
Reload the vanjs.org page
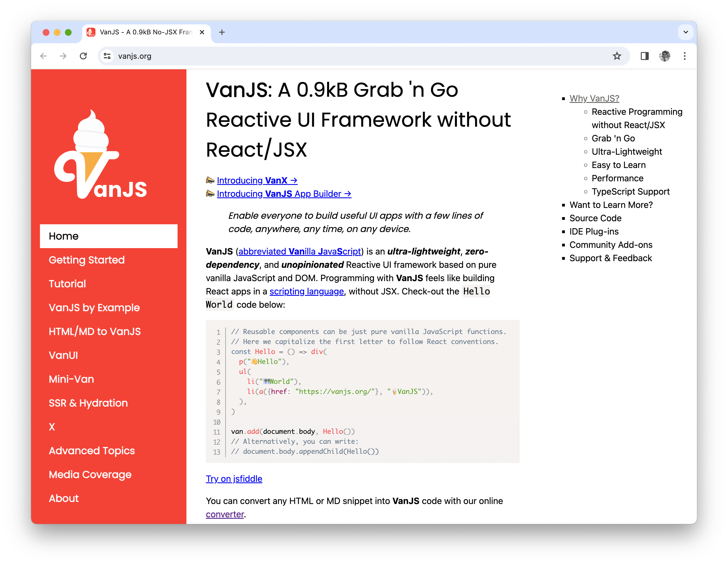coord(83,56)
